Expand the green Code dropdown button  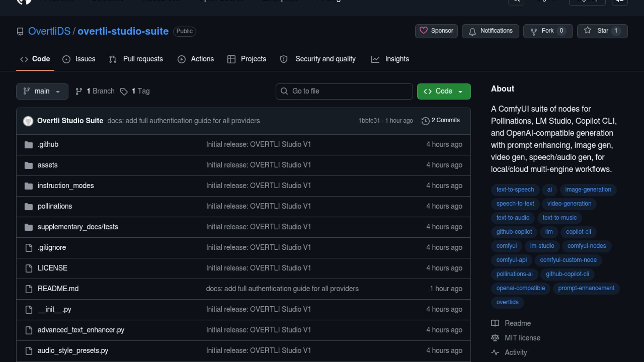[x=443, y=92]
